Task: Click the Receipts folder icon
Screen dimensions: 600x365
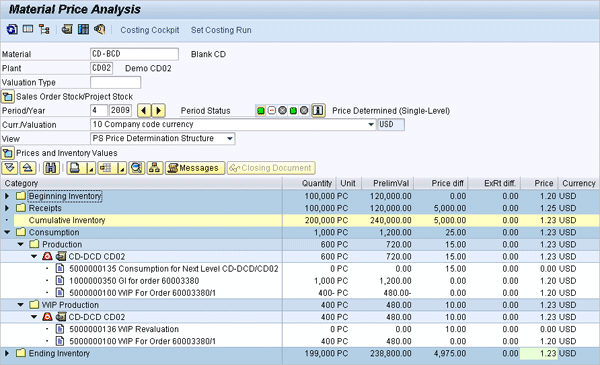Action: tap(21, 208)
